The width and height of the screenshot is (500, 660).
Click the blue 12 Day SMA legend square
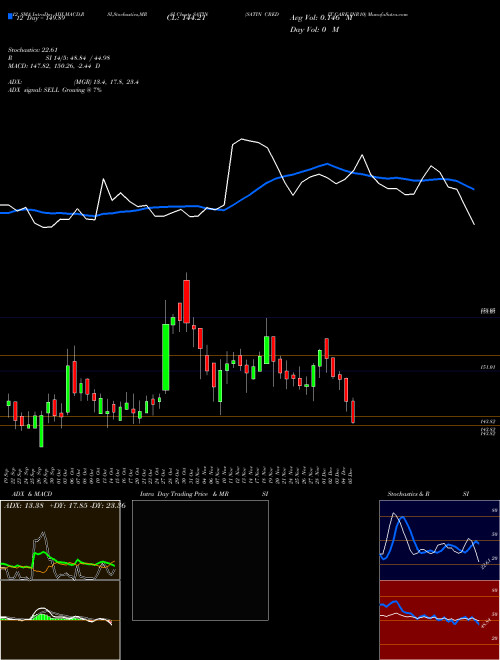click(11, 17)
